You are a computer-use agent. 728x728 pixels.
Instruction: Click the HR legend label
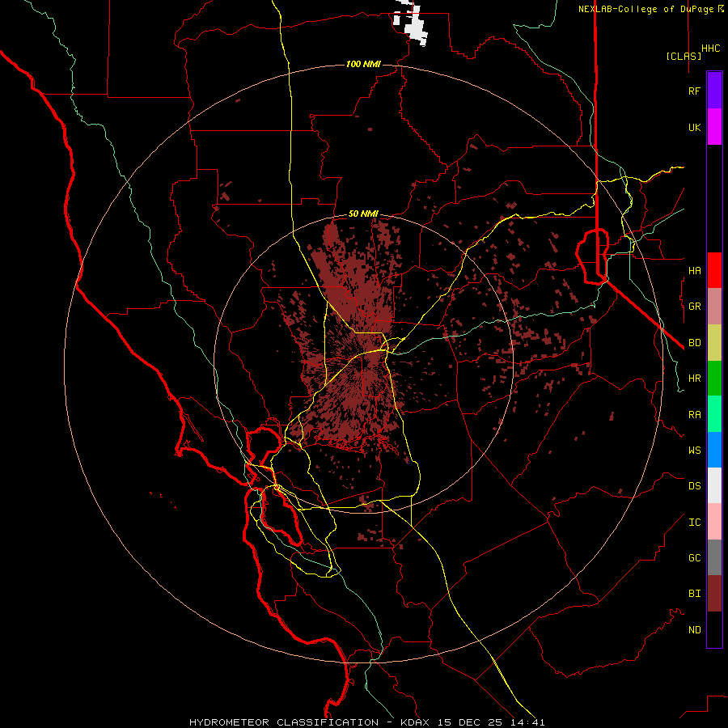(x=694, y=379)
